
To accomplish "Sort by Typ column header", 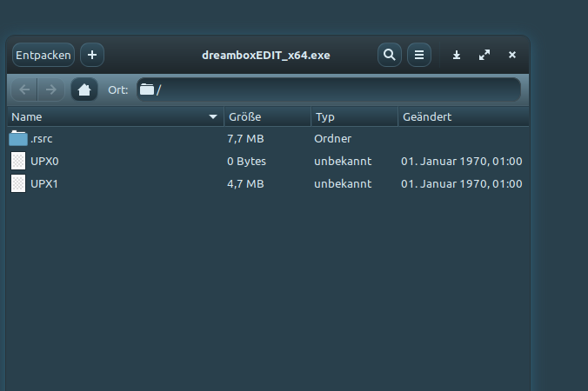I will click(x=354, y=116).
